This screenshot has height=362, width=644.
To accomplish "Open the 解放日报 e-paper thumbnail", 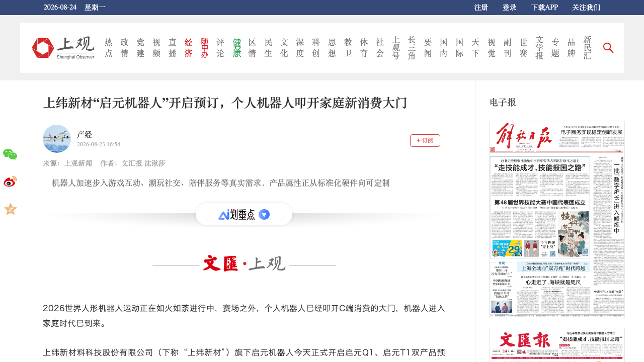I will coord(557,219).
